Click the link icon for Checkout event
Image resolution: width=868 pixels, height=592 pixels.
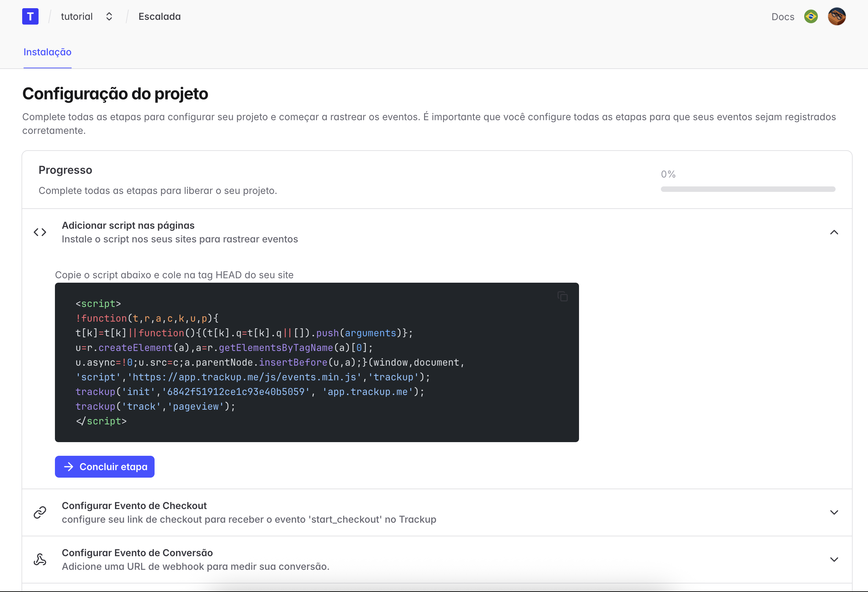(x=40, y=512)
